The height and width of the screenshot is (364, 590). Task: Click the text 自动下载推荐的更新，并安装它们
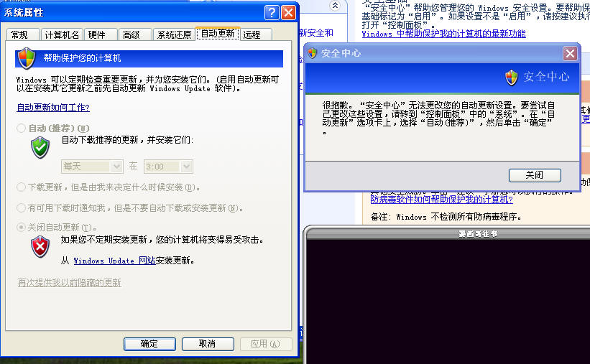click(127, 140)
